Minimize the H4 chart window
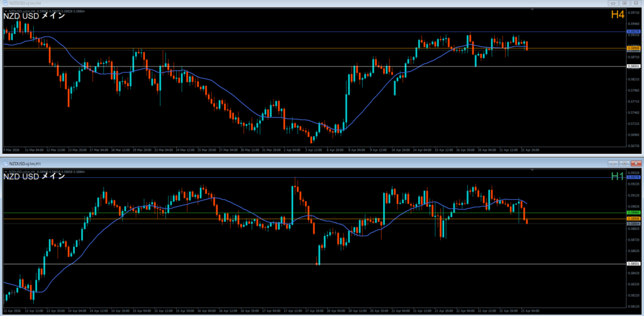 click(x=613, y=3)
